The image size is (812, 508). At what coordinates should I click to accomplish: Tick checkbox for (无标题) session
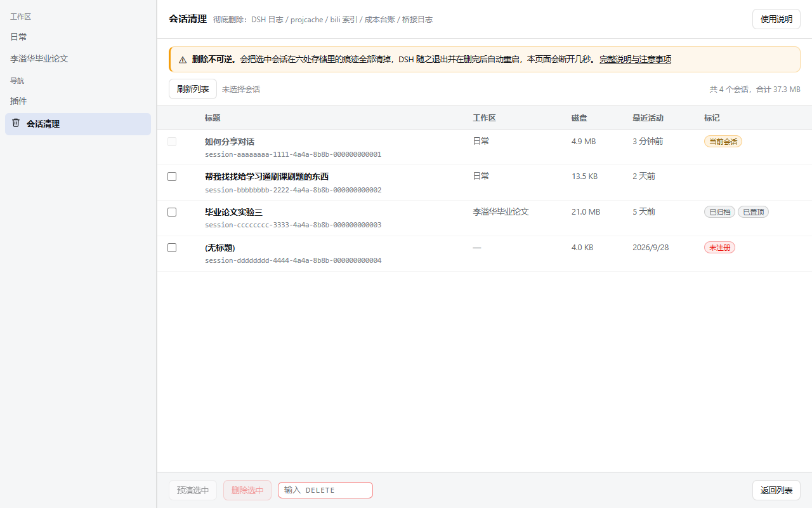[x=172, y=248]
